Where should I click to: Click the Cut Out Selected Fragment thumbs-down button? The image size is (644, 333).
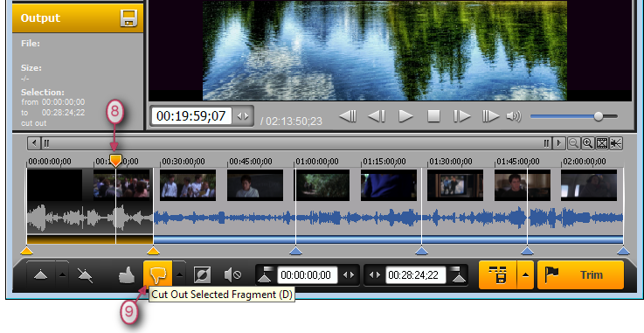tap(157, 274)
